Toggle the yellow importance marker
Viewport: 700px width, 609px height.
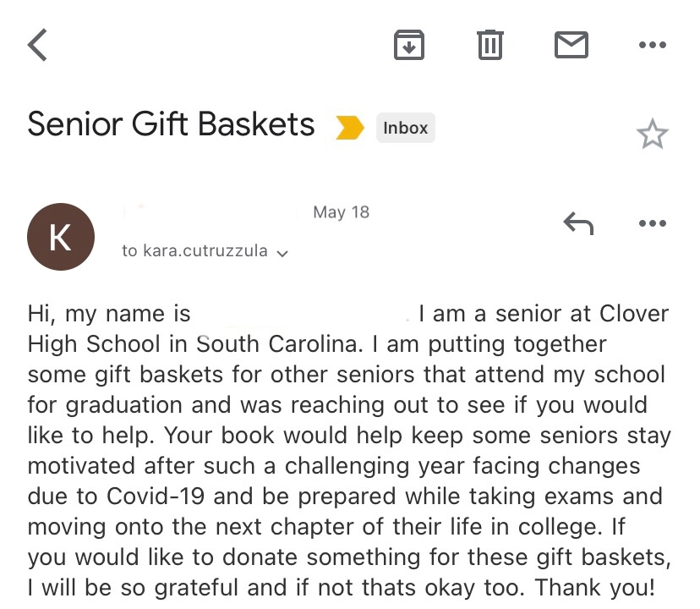[x=349, y=128]
